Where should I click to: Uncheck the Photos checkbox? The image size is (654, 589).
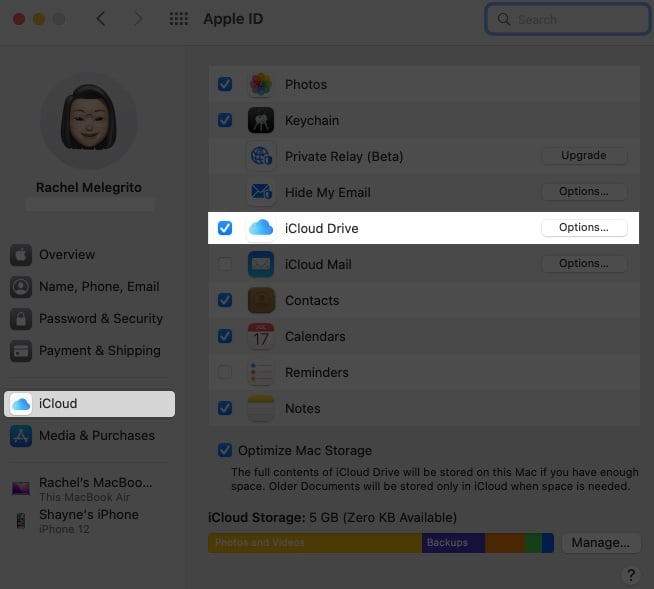coord(225,84)
